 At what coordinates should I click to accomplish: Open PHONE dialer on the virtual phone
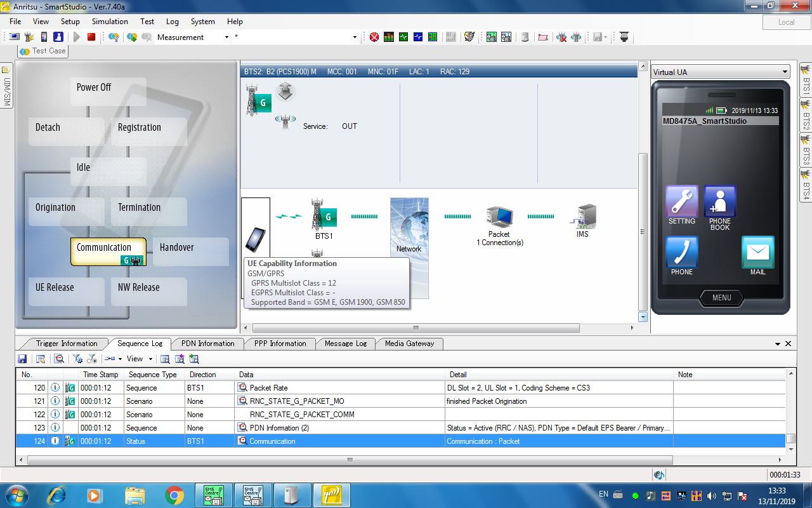click(x=682, y=256)
